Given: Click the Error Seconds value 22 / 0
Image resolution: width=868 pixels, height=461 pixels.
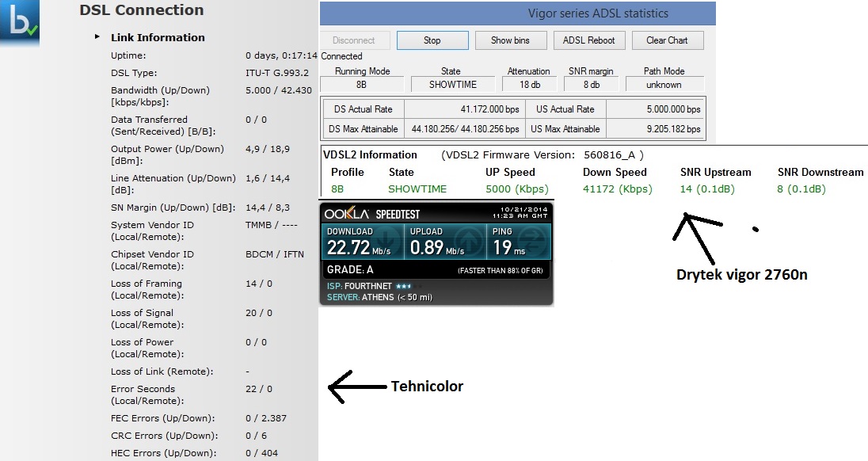Looking at the screenshot, I should pos(258,389).
